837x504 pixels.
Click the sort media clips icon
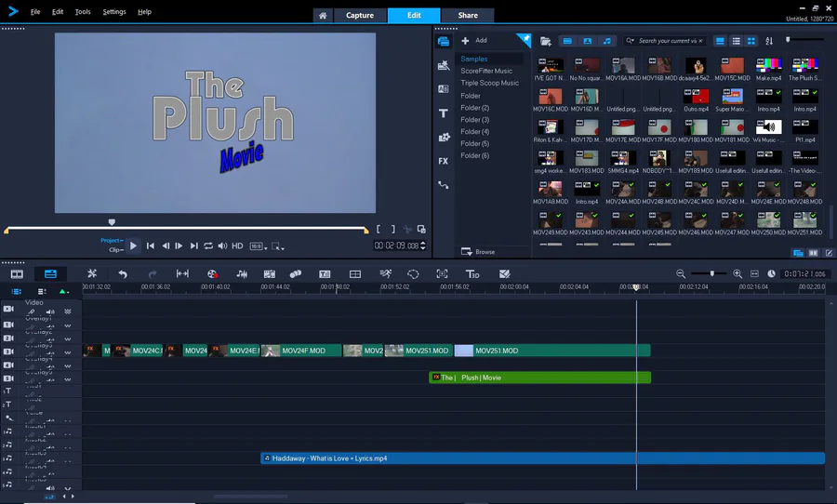point(769,41)
